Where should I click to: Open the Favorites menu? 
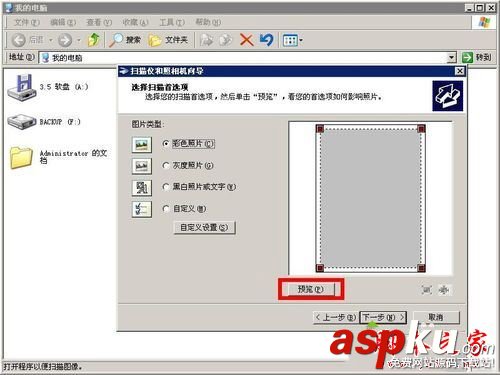135,22
